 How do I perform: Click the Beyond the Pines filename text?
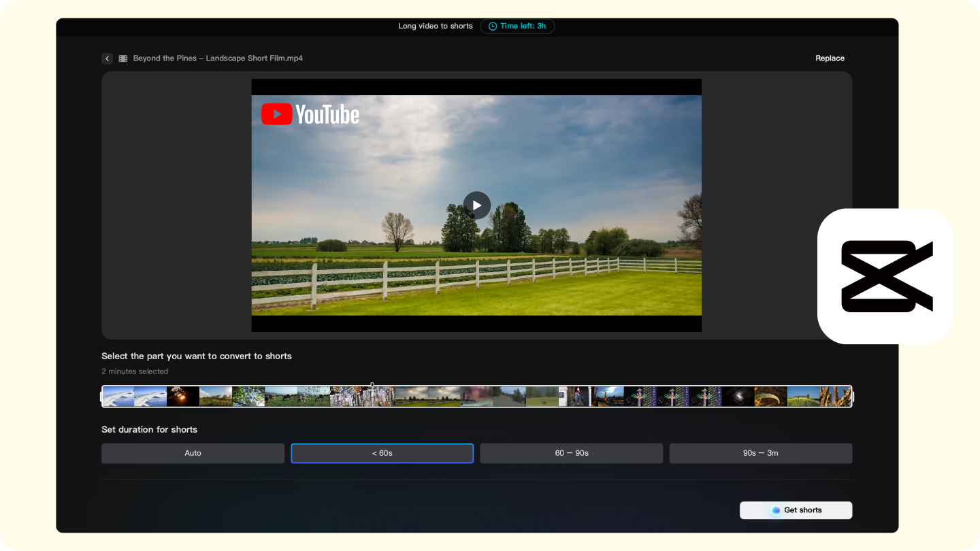point(218,59)
